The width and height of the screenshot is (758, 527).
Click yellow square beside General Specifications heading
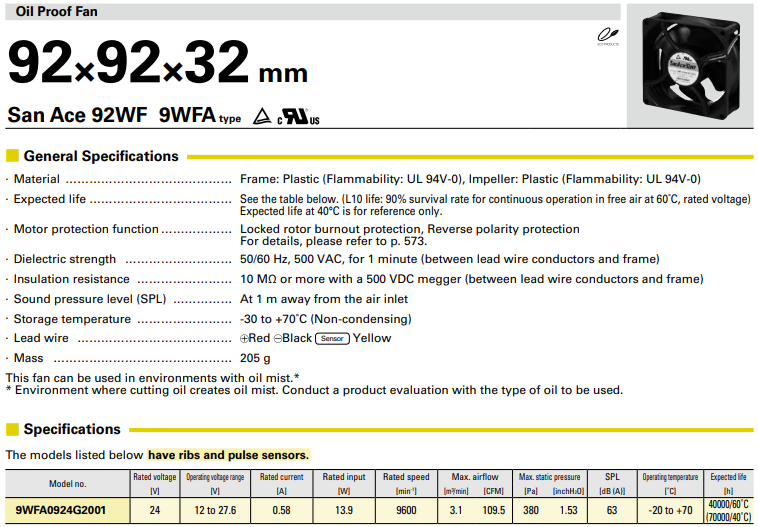coord(12,156)
